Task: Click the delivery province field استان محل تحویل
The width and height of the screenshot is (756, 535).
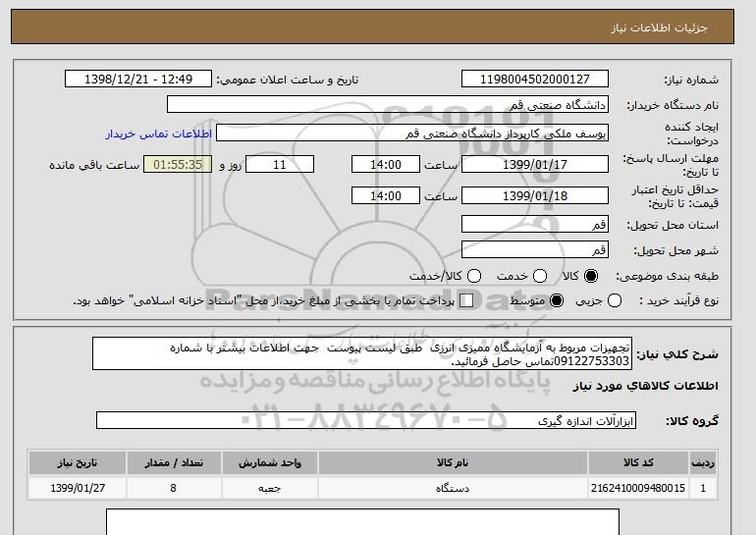Action: (x=535, y=224)
